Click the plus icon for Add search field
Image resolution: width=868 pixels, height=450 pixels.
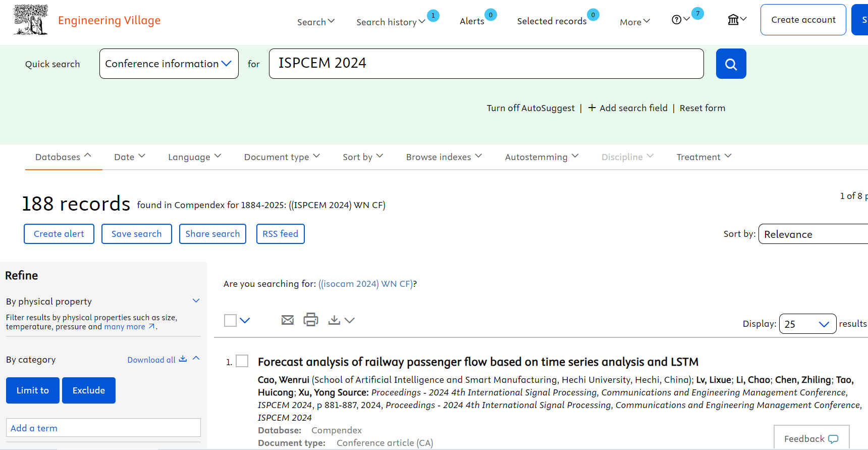click(592, 108)
